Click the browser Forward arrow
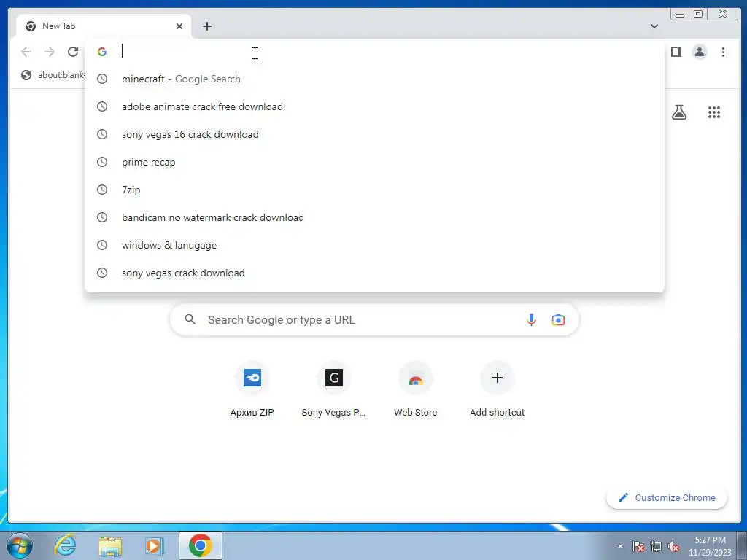 coord(50,52)
